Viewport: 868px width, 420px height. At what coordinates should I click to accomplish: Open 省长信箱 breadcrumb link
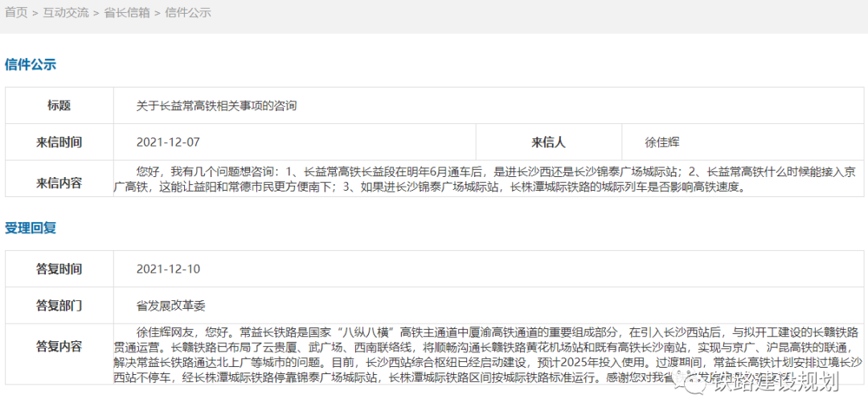click(127, 13)
